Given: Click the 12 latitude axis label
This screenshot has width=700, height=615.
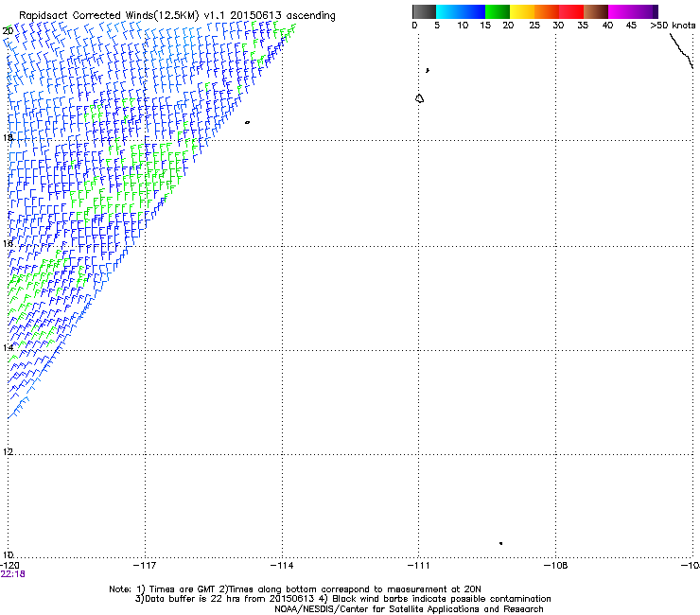Looking at the screenshot, I should (8, 451).
